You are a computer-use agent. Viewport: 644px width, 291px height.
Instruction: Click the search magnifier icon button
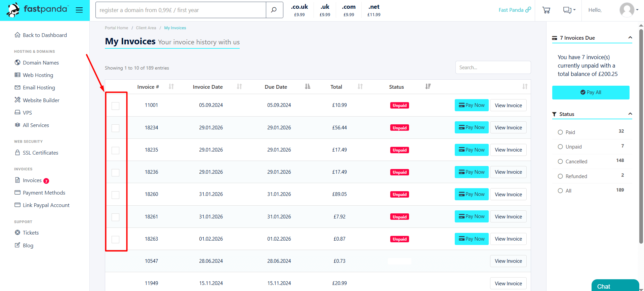(x=274, y=10)
